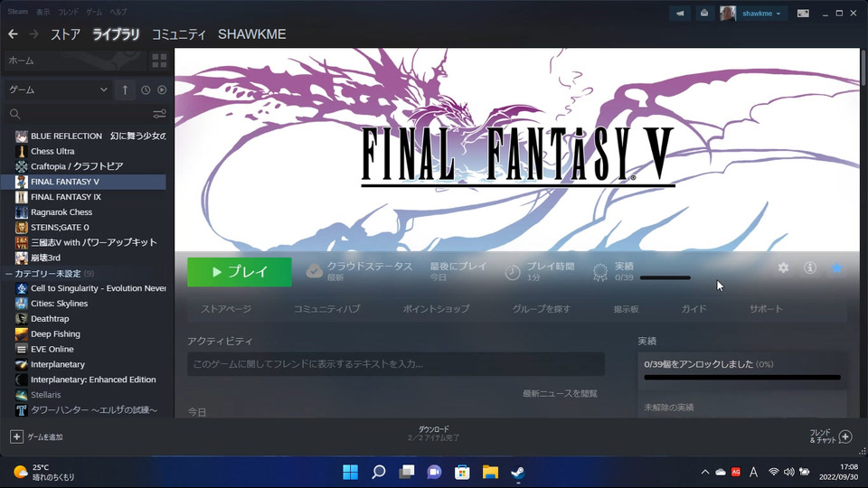The image size is (868, 488).
Task: Click the achievements badge icon
Action: (599, 272)
